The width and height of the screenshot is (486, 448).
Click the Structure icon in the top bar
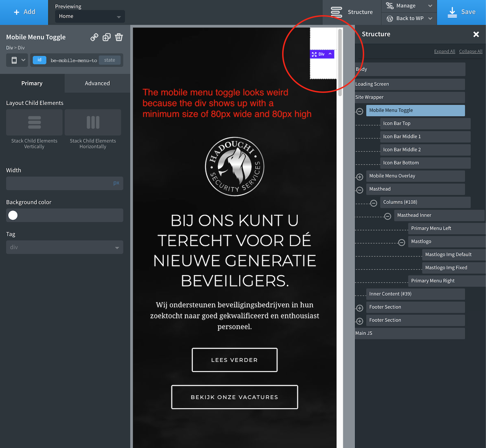336,12
